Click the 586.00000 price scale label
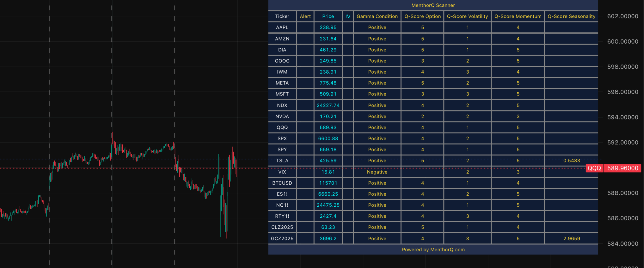This screenshot has height=268, width=644. pyautogui.click(x=623, y=218)
